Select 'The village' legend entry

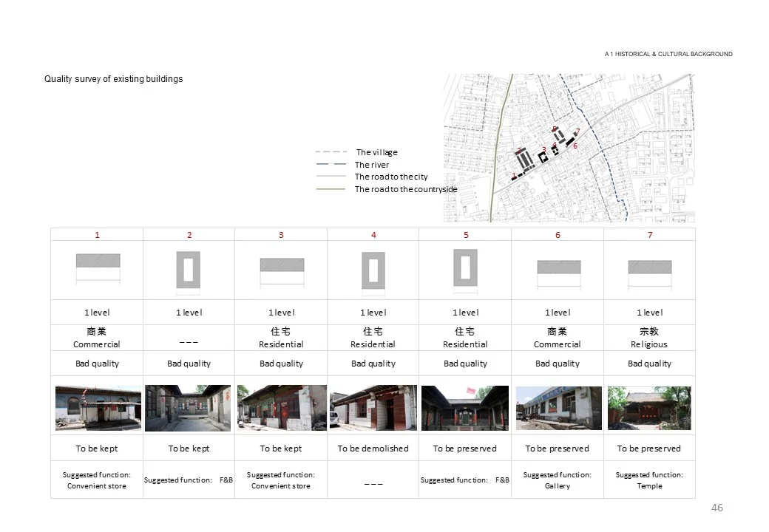tap(376, 152)
